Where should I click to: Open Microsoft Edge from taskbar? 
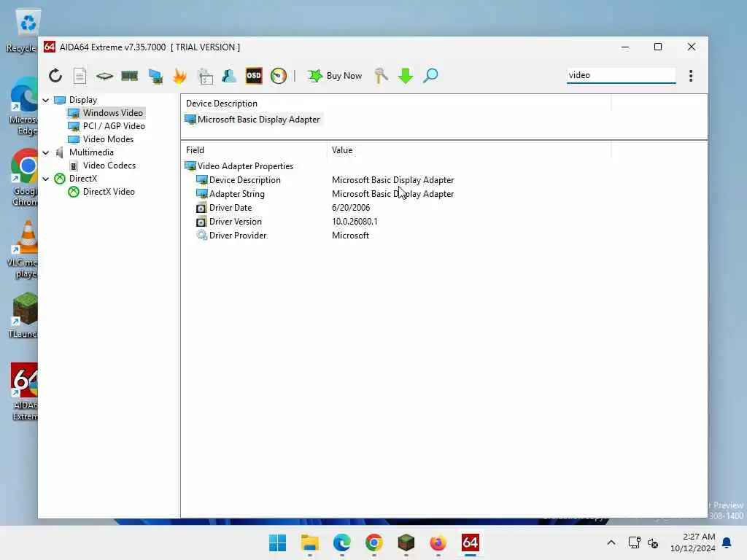click(341, 542)
